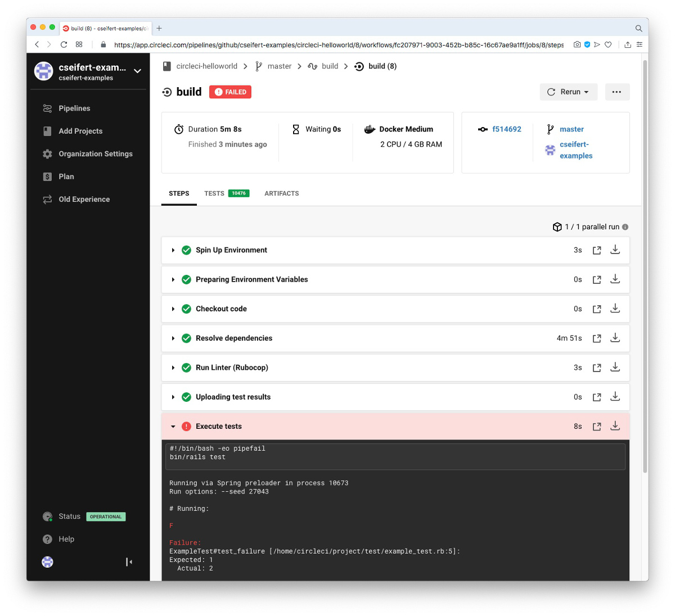Go back in browser history
The image size is (675, 616).
[x=37, y=44]
